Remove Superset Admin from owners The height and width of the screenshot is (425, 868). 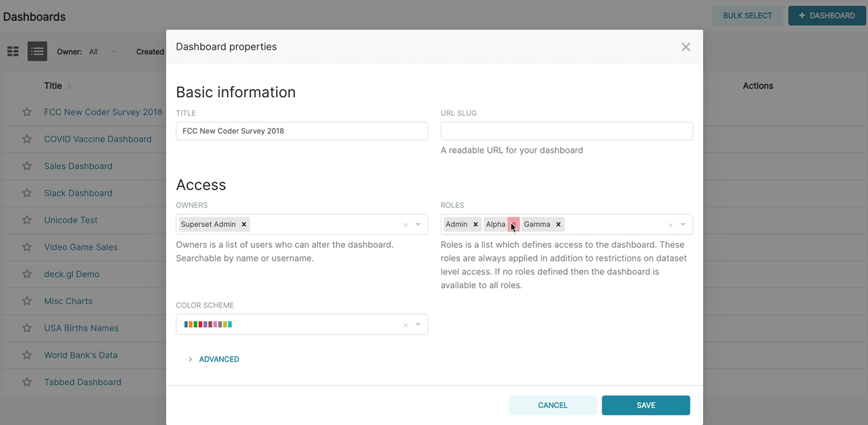click(x=243, y=224)
